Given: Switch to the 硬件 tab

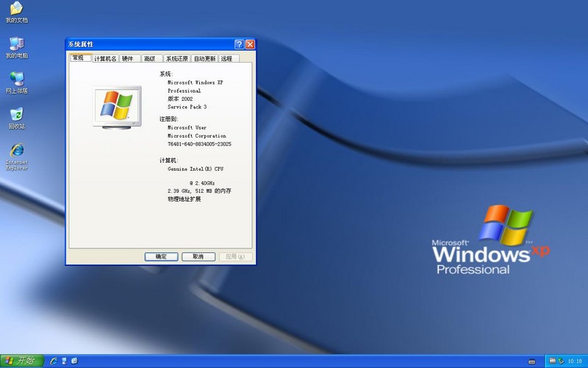Looking at the screenshot, I should click(x=130, y=59).
